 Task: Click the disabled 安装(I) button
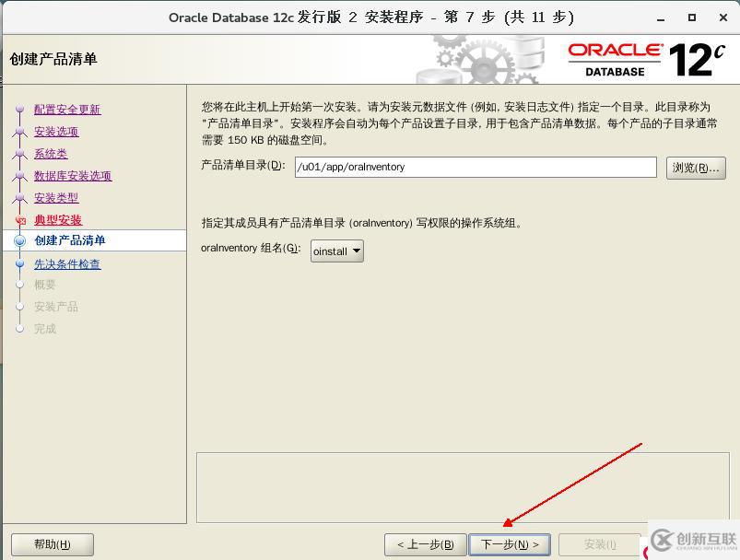(x=599, y=544)
